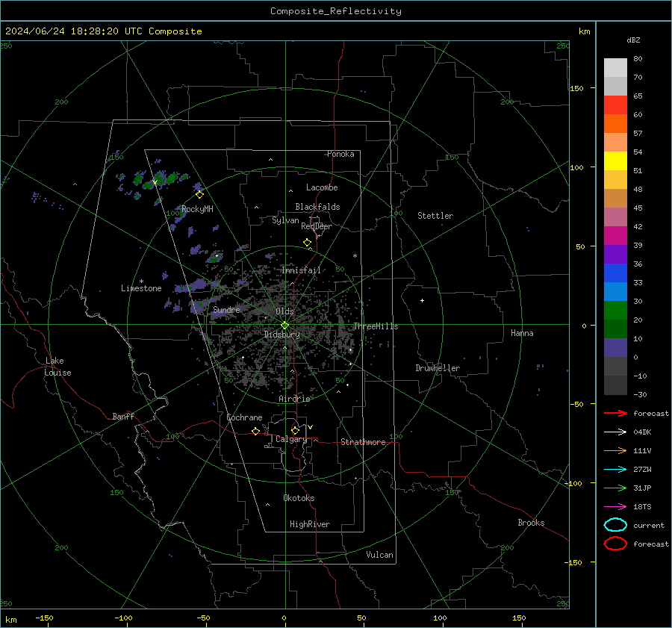
Task: Click the yellow diamond at radar center
Action: [x=284, y=326]
